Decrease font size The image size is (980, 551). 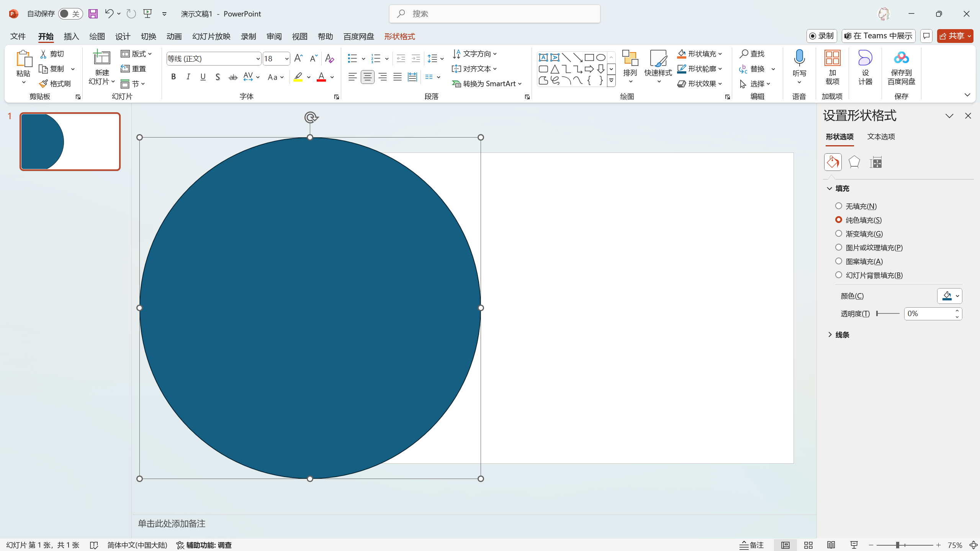click(x=313, y=58)
